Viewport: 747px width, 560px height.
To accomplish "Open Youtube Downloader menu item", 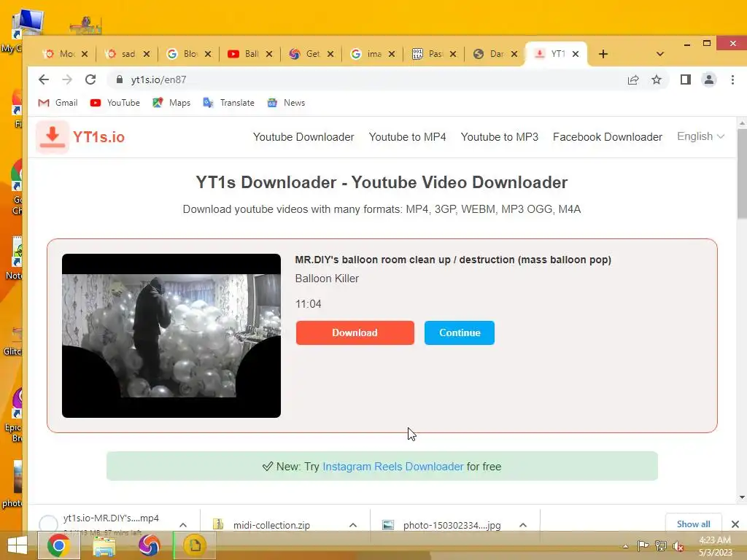I will pyautogui.click(x=303, y=137).
